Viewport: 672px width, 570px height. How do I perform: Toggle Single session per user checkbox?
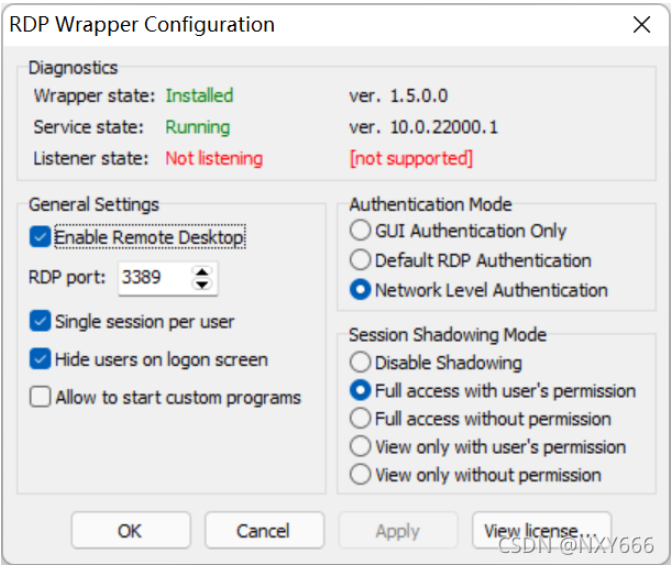coord(41,322)
